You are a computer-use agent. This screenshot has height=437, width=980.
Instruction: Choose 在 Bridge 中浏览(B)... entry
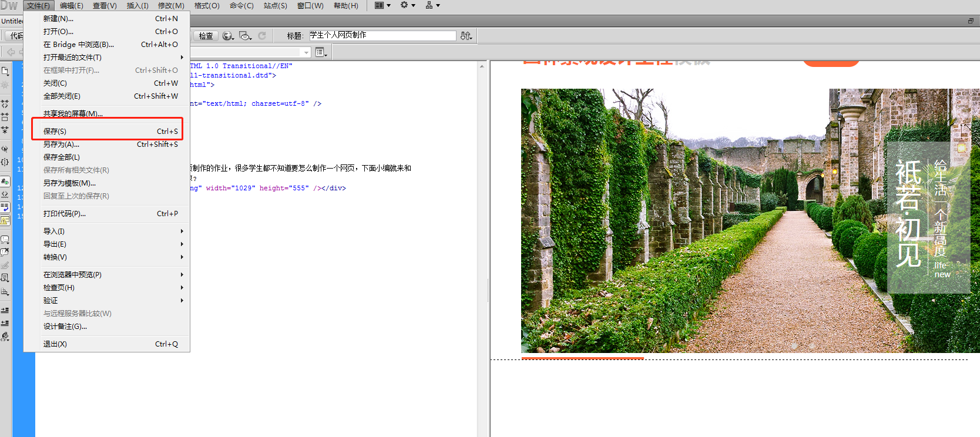(106, 45)
